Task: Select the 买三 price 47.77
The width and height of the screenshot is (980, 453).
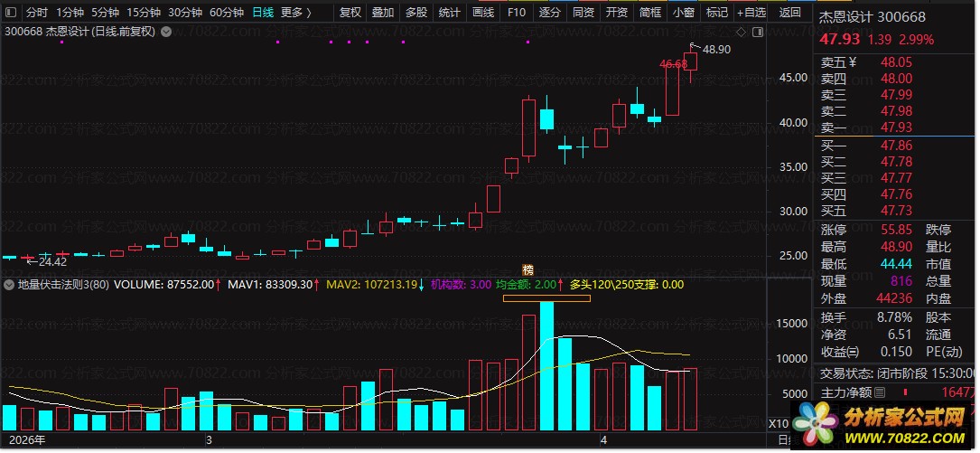Action: (896, 178)
